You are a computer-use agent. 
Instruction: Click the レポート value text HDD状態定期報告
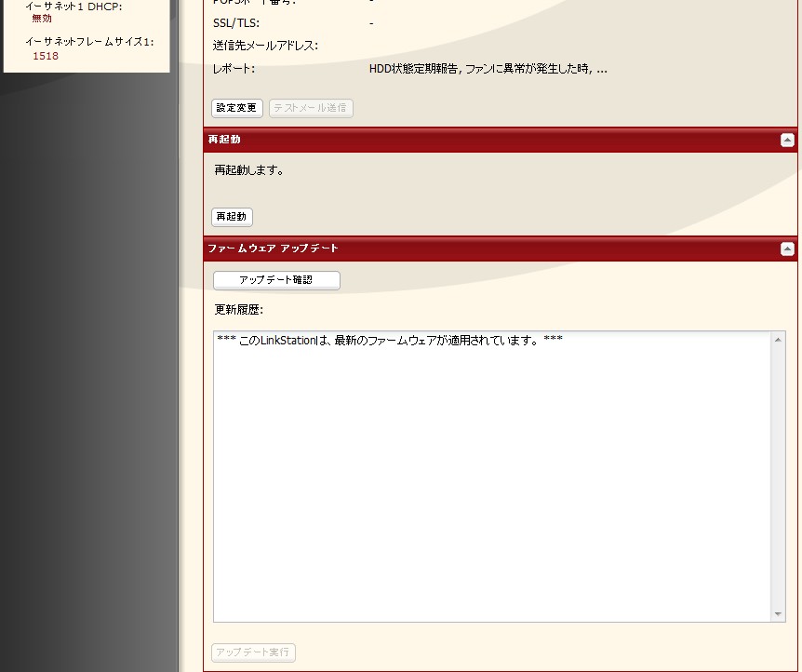(x=413, y=69)
